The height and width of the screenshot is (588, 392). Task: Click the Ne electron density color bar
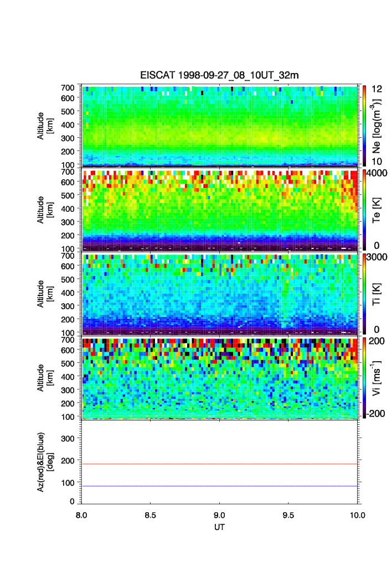(x=364, y=125)
